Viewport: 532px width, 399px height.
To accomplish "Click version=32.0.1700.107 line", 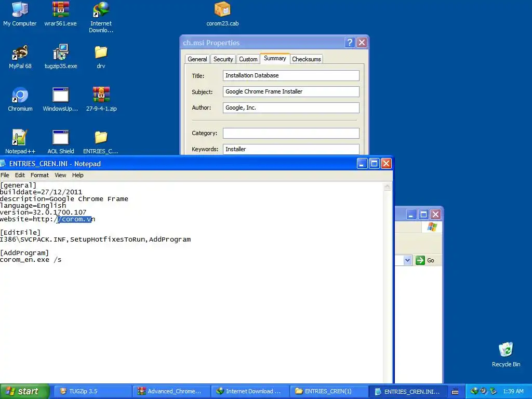I will (x=43, y=212).
